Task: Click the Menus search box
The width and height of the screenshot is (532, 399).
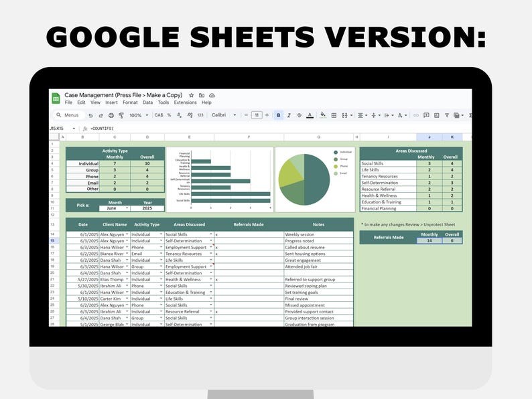Action: 68,115
